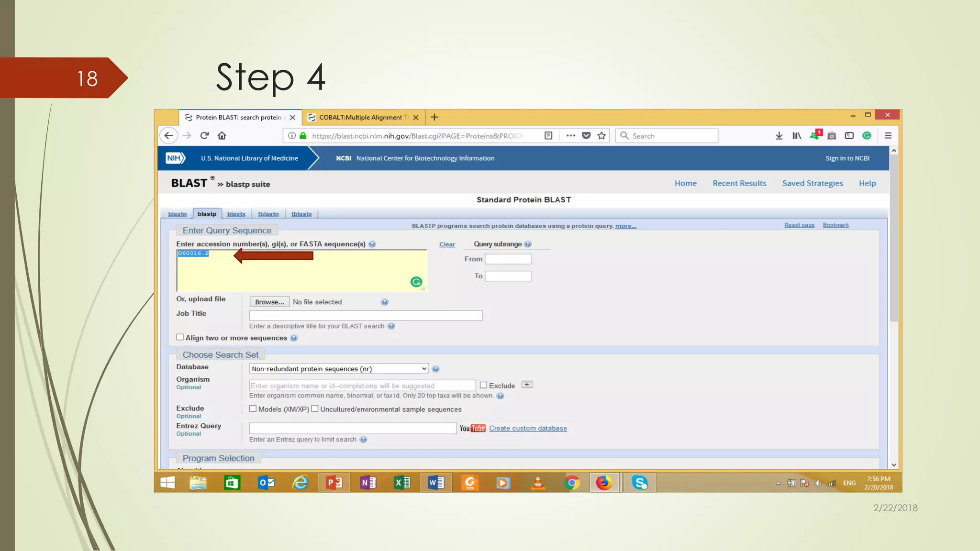Reload the page with the refresh icon

[x=204, y=136]
